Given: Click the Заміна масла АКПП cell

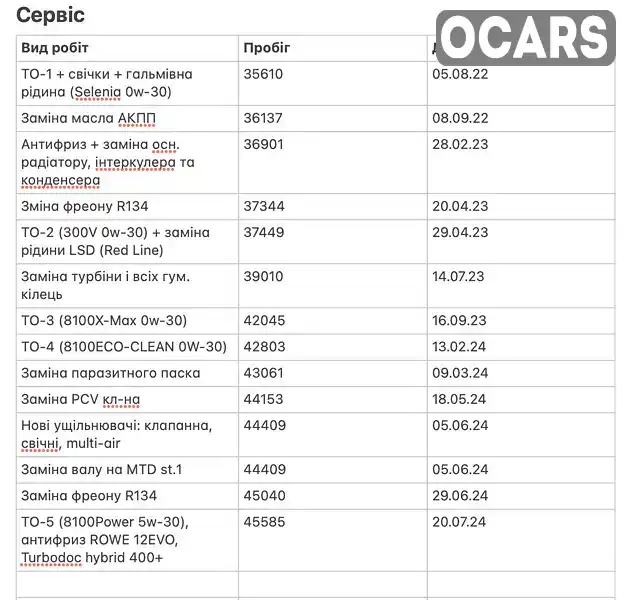Looking at the screenshot, I should coord(127,119).
